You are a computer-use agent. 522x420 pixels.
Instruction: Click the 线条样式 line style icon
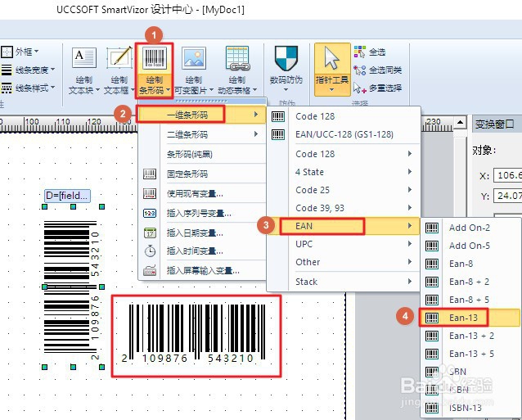[x=7, y=88]
